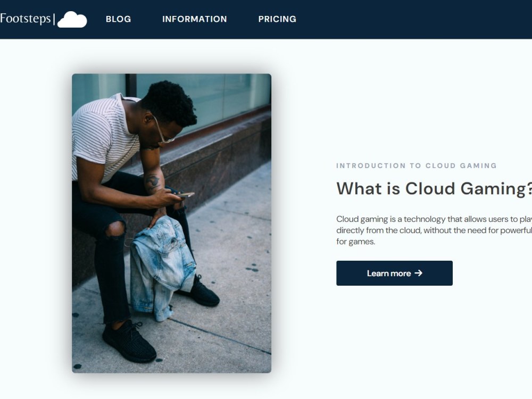Click the white cloud logo icon

click(72, 19)
